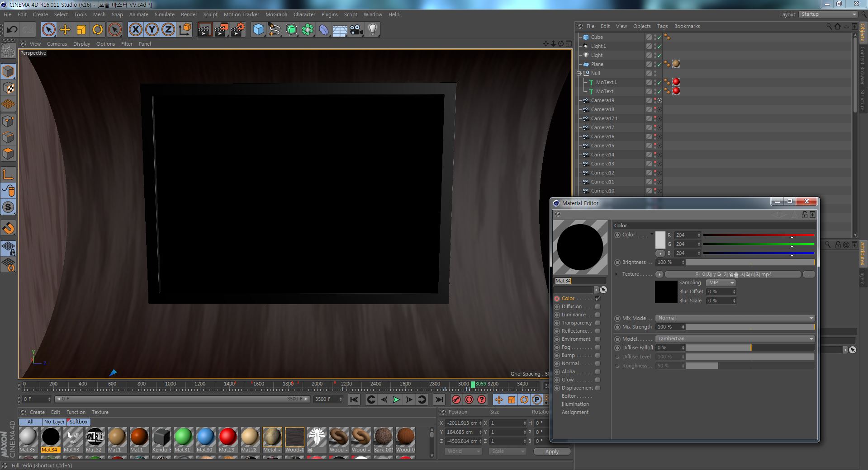
Task: Expand the Texture parameter triangle
Action: pyautogui.click(x=616, y=274)
